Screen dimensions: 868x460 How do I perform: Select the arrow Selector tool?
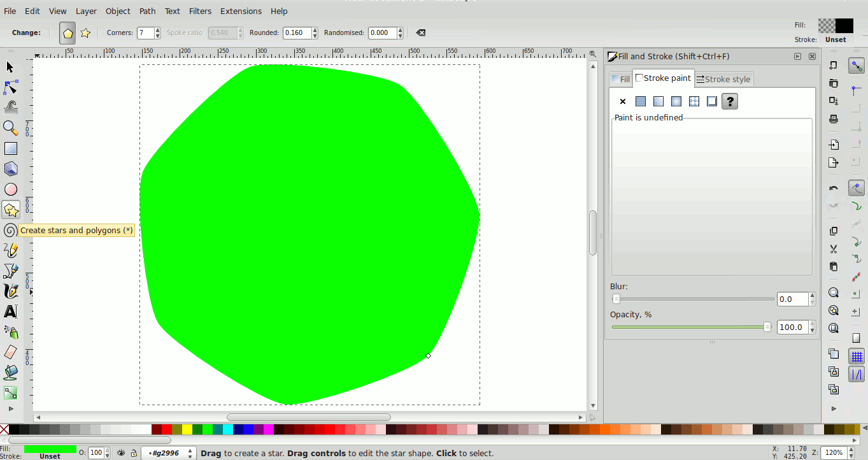[x=10, y=67]
